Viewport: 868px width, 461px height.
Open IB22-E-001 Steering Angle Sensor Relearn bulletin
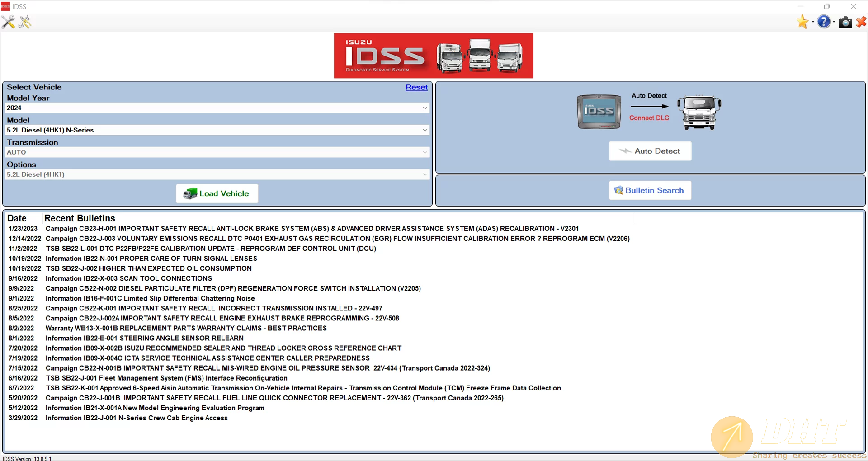tap(145, 338)
